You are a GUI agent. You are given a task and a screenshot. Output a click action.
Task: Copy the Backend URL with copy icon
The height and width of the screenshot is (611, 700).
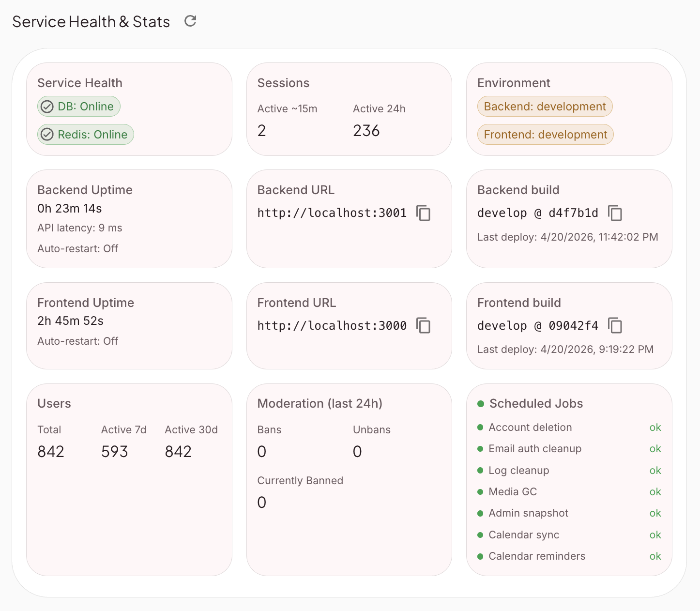click(x=424, y=213)
